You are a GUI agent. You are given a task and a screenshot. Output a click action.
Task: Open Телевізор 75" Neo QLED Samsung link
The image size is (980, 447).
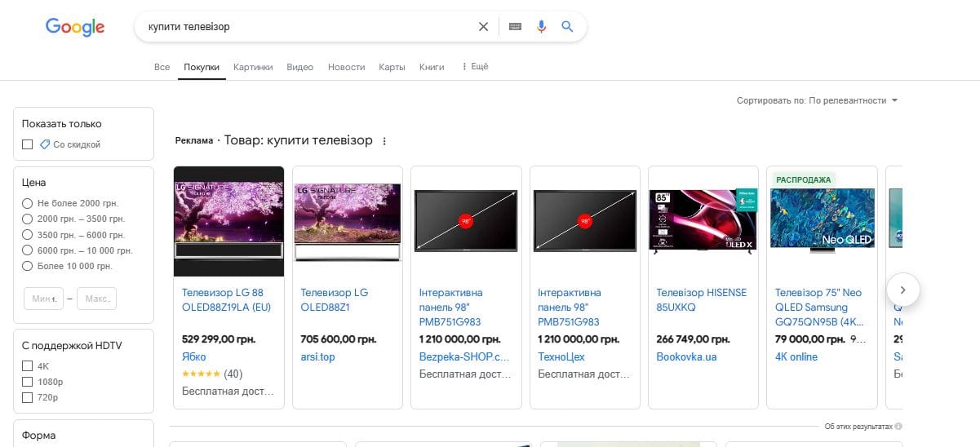(819, 308)
